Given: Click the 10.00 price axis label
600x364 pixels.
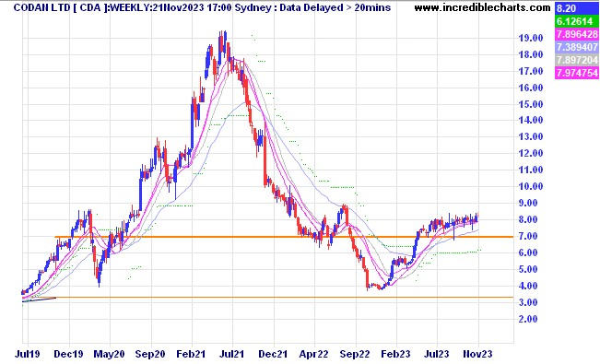Looking at the screenshot, I should pyautogui.click(x=530, y=186).
